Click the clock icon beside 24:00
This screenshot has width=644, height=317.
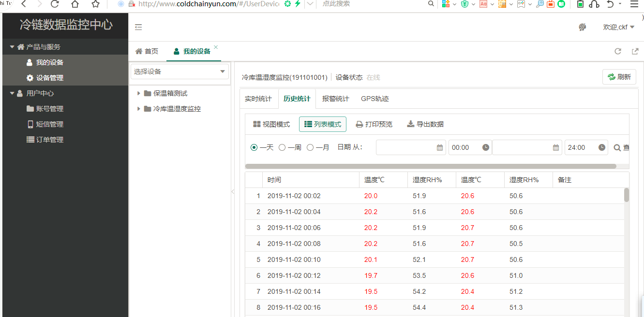point(602,148)
